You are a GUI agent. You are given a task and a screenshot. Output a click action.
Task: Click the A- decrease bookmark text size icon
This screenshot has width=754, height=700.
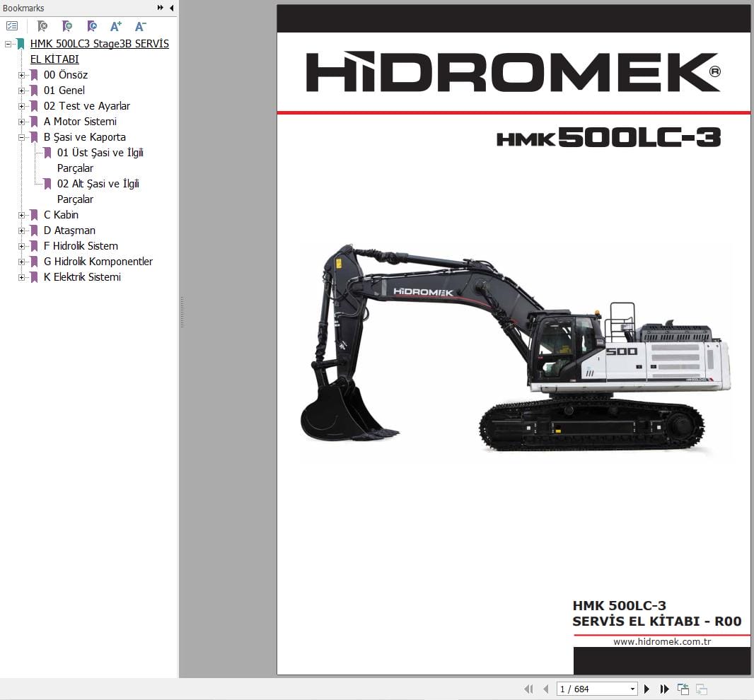pyautogui.click(x=140, y=26)
